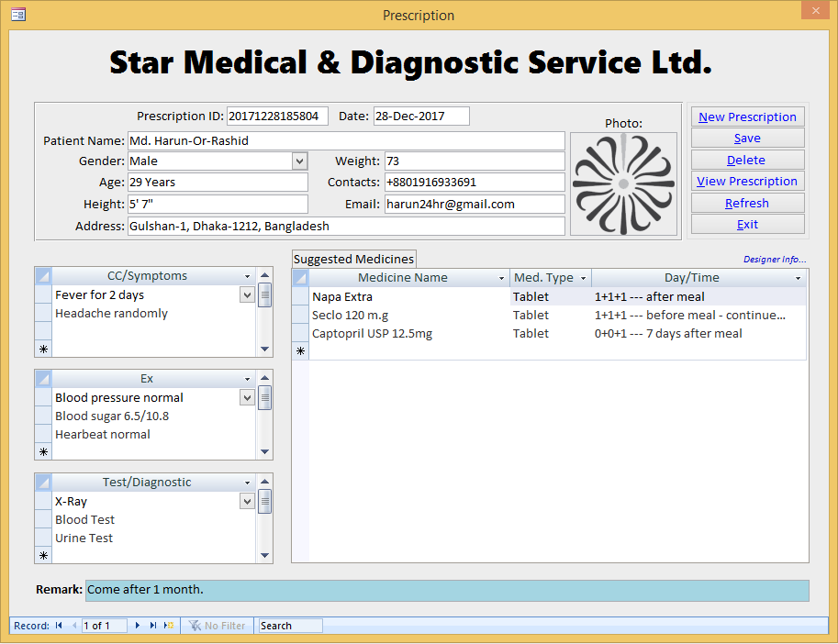838x644 pixels.
Task: Select row selector for Blood pressure normal
Action: [43, 397]
